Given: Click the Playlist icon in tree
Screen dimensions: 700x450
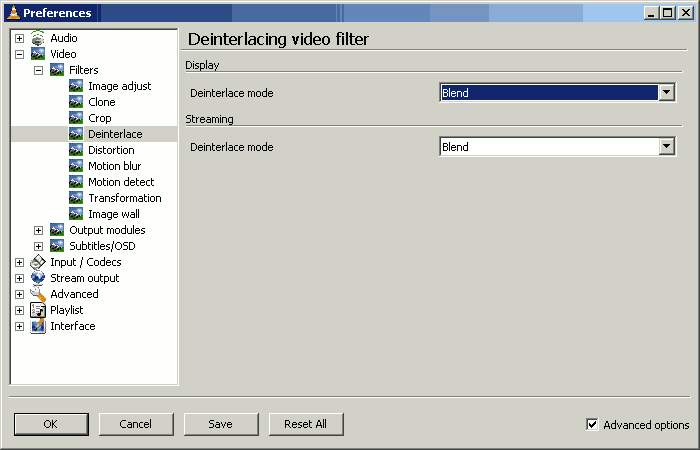Looking at the screenshot, I should (38, 310).
